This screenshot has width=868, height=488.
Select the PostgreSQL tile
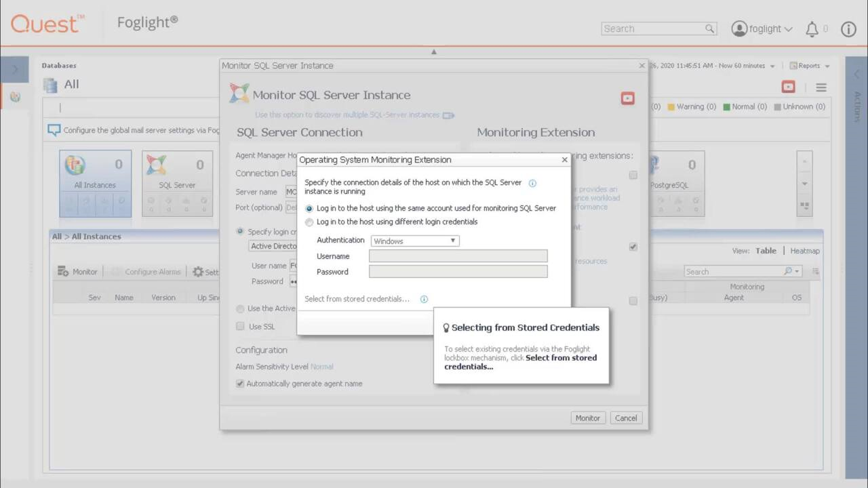coord(676,184)
